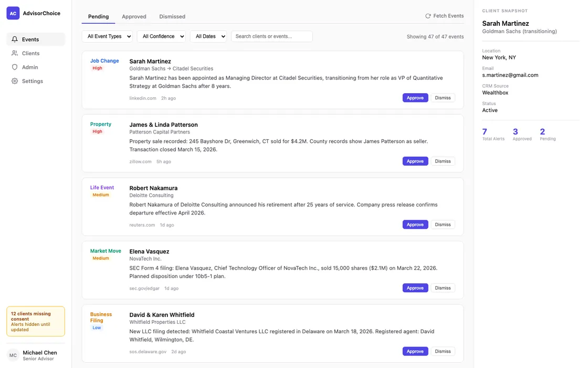588x368 pixels.
Task: Click the Property event type label
Action: click(100, 124)
